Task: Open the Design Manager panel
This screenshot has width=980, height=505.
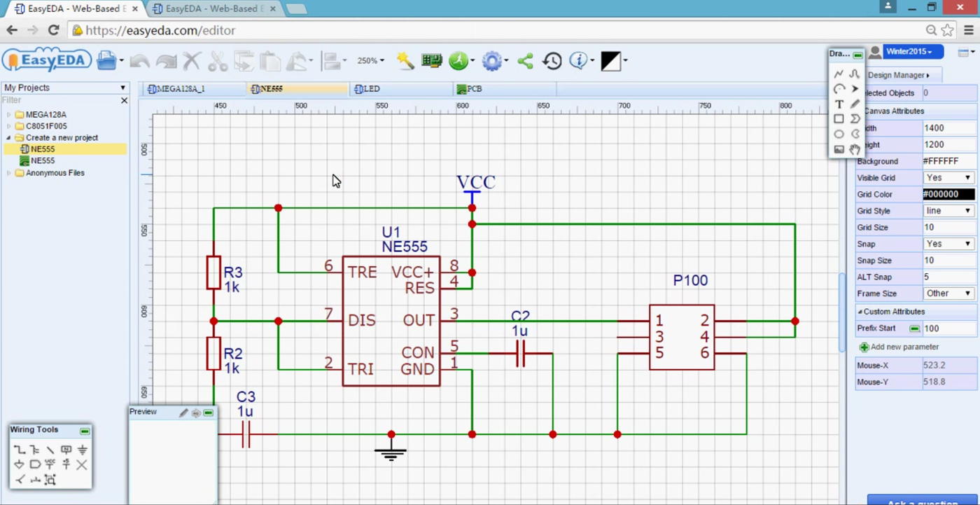Action: coord(899,75)
